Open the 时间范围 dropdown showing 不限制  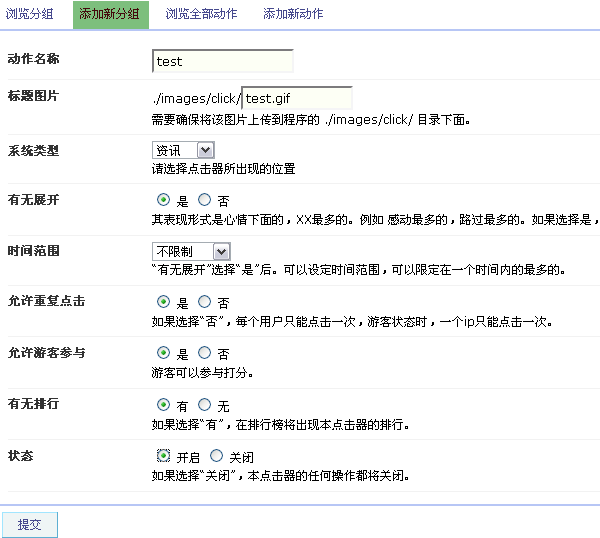(x=191, y=252)
